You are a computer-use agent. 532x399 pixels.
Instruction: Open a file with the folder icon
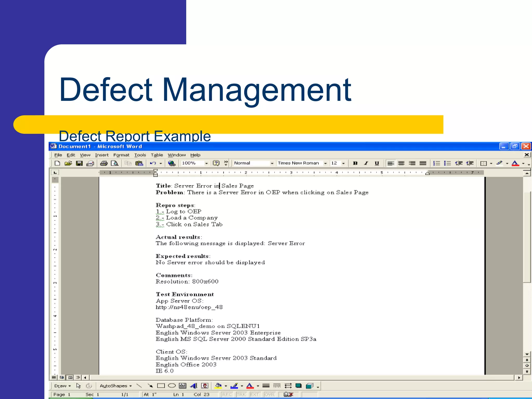[x=68, y=163]
